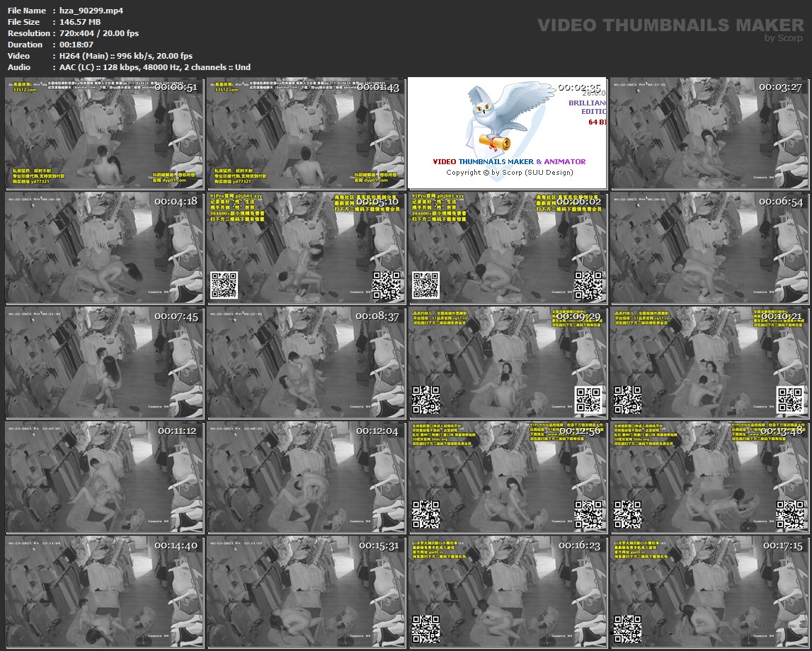
Task: Select the thumbnail stamped 00:09:29
Action: [x=507, y=363]
